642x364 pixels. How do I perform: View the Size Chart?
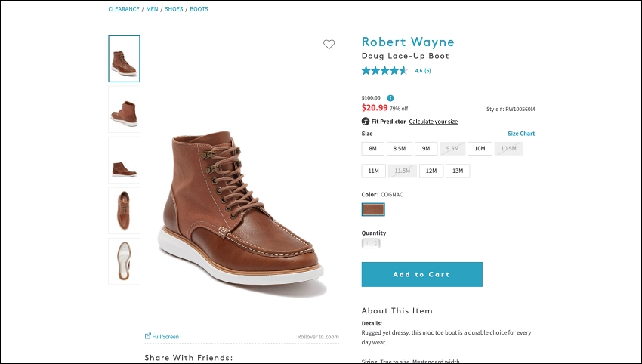click(521, 134)
